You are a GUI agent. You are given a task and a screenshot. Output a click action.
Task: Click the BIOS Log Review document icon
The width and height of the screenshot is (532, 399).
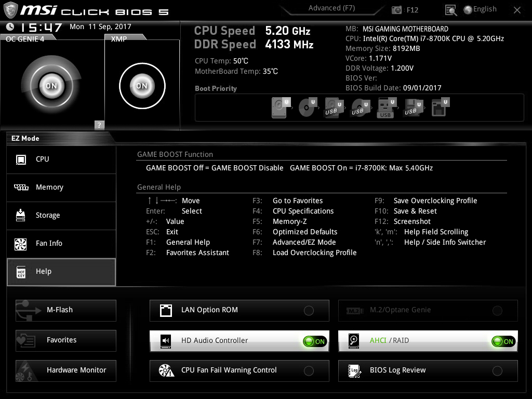(x=354, y=371)
